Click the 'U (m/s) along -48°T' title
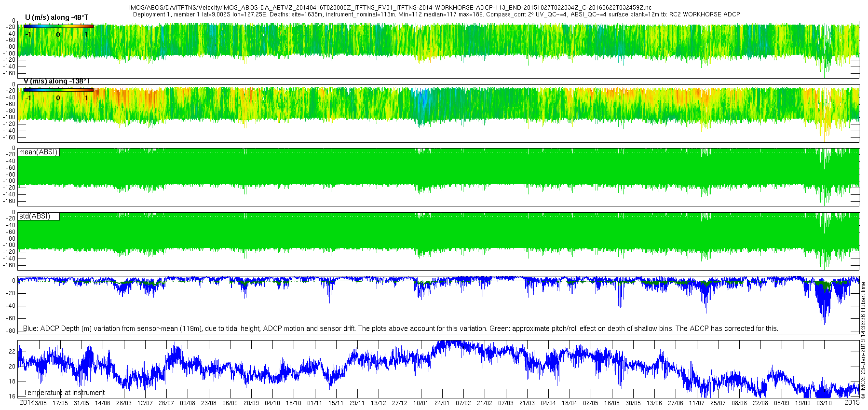Viewport: 868px width, 410px height. point(56,17)
